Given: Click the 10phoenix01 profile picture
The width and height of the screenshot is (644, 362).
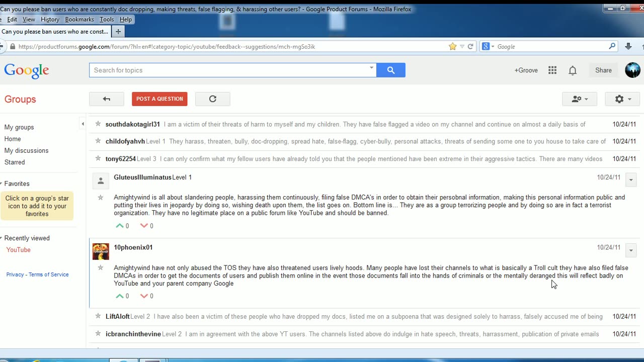Looking at the screenshot, I should (x=101, y=251).
